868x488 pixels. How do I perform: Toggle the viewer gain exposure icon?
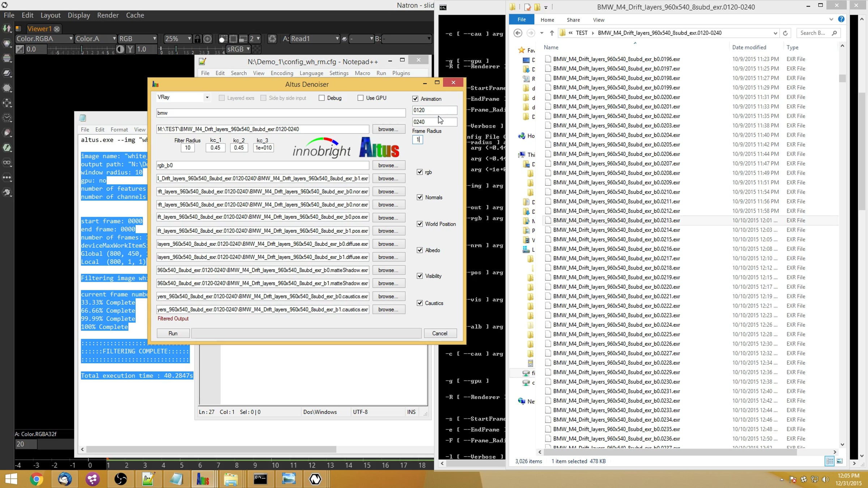pos(20,49)
